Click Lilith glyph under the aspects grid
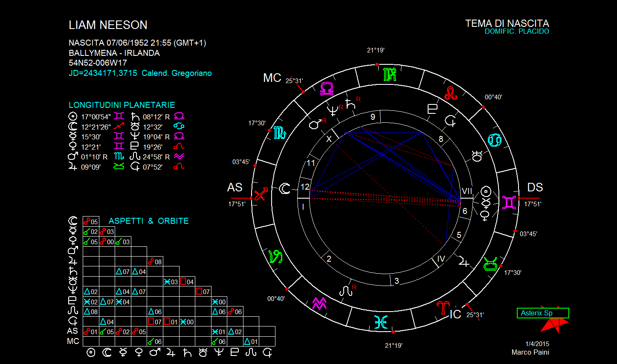Viewport: 617px width, 364px height. pyautogui.click(x=267, y=352)
